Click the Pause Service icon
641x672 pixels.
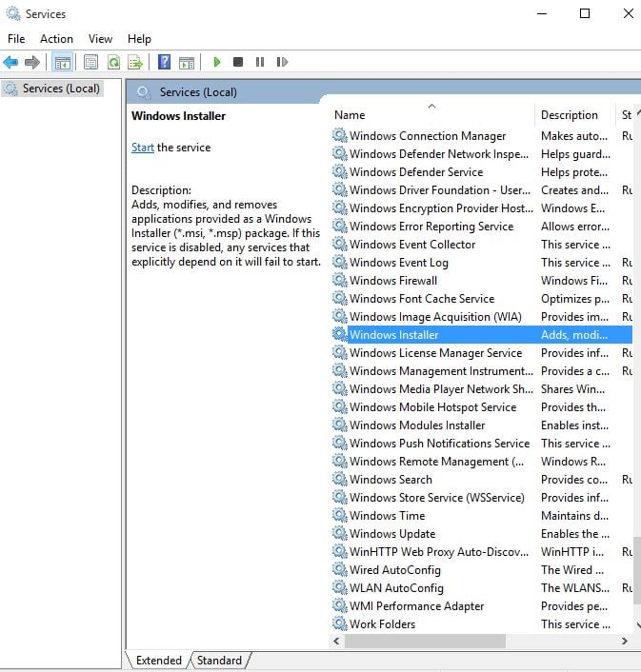pyautogui.click(x=260, y=62)
